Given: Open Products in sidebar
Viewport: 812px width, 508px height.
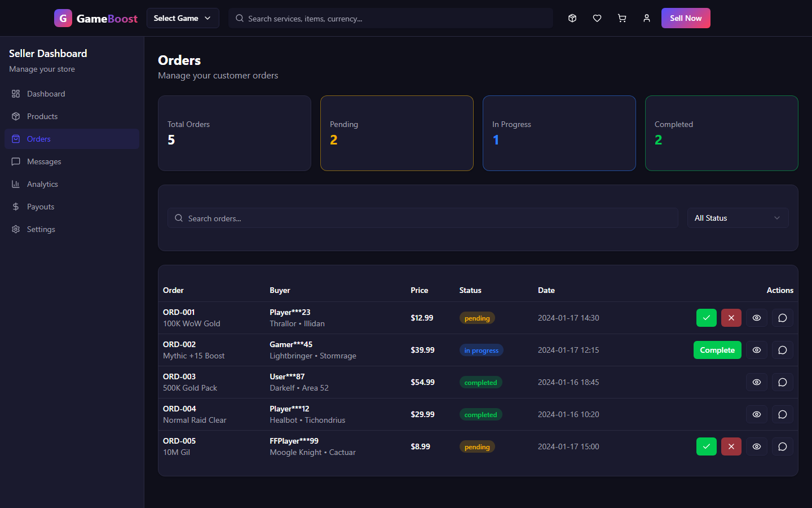Looking at the screenshot, I should click(x=72, y=116).
